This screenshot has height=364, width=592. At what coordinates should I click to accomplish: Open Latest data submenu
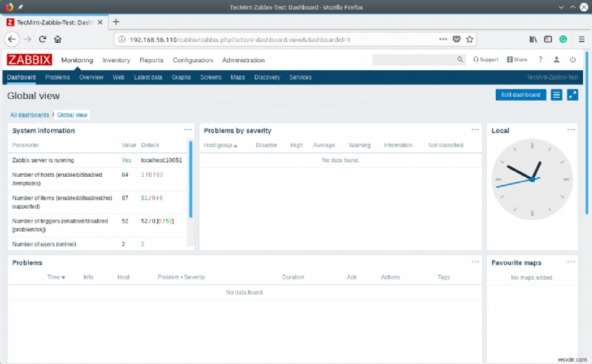click(x=148, y=77)
